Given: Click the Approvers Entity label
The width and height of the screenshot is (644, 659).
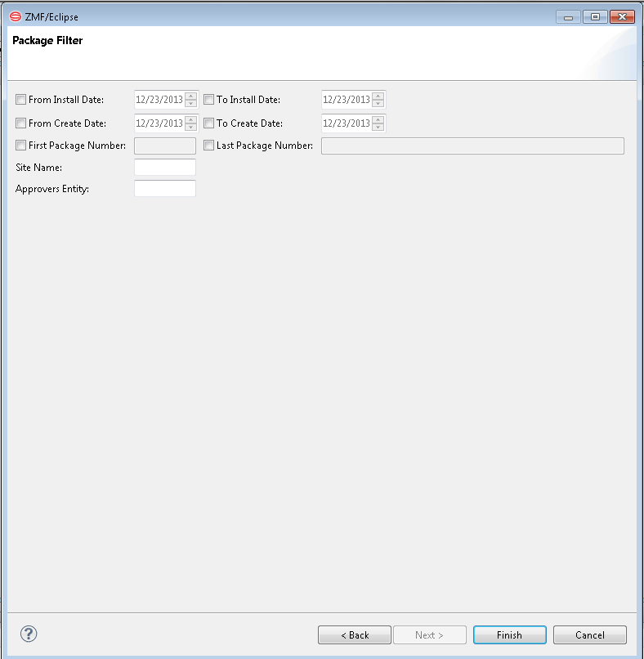Looking at the screenshot, I should point(52,189).
